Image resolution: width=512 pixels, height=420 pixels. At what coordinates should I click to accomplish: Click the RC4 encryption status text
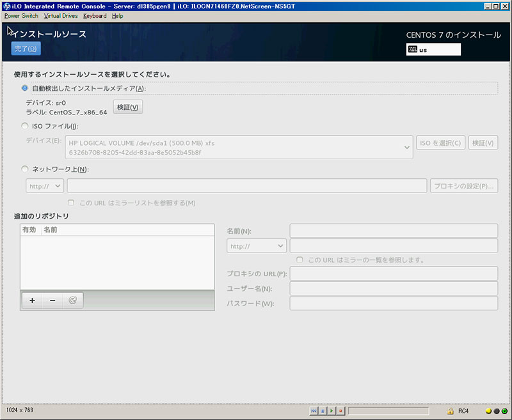pyautogui.click(x=463, y=411)
